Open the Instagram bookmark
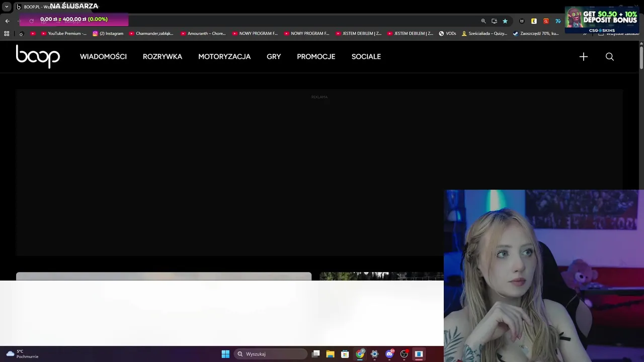The image size is (644, 362). pyautogui.click(x=108, y=34)
